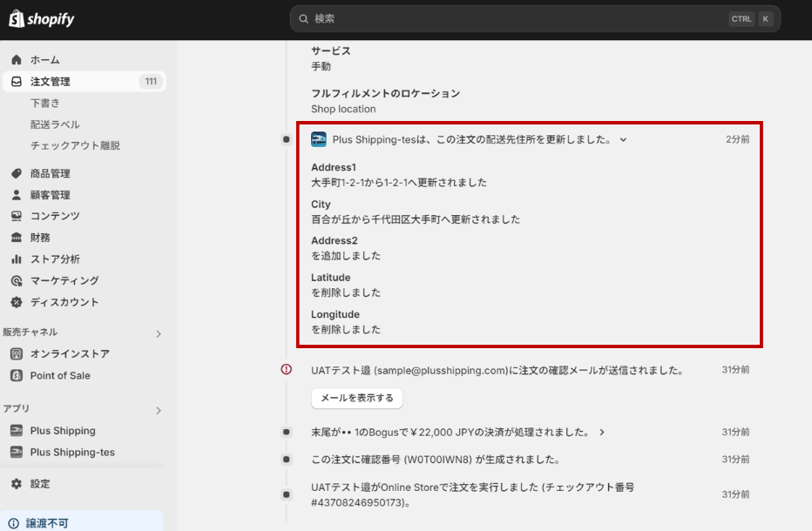Viewport: 812px width, 531px height.
Task: Click the settings gear icon
Action: [x=16, y=484]
